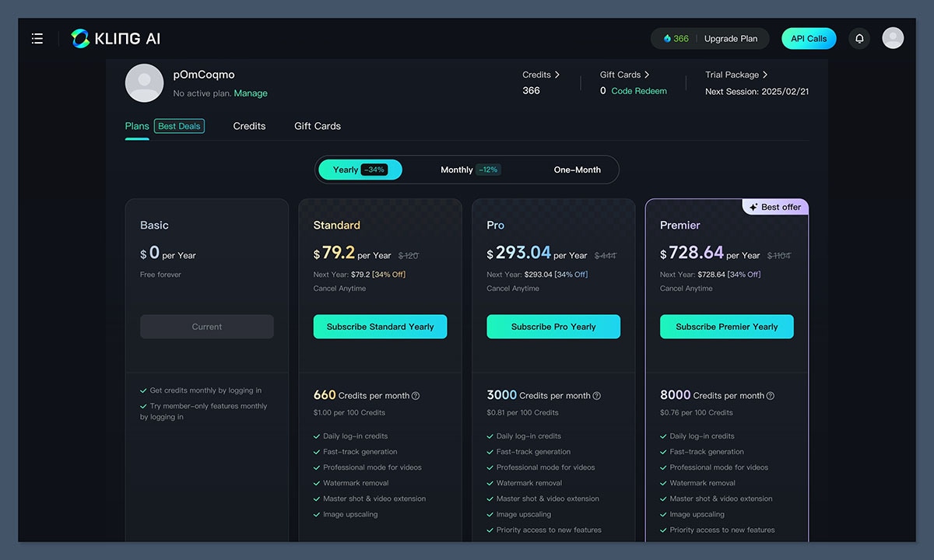Expand the Credits section chevron
This screenshot has height=560, width=934.
point(557,74)
